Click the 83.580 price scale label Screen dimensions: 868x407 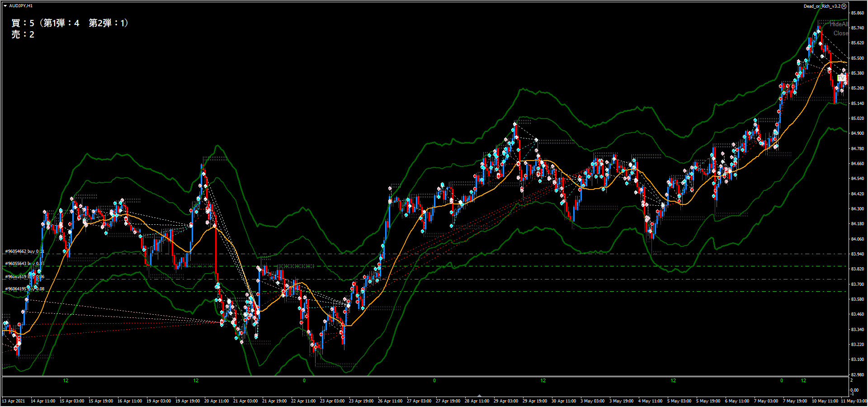858,299
